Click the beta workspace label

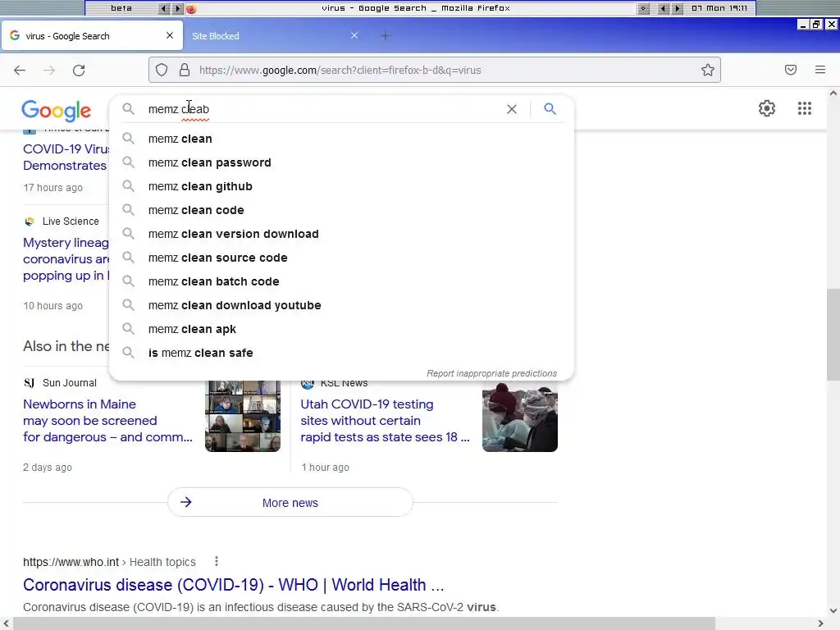coord(121,8)
